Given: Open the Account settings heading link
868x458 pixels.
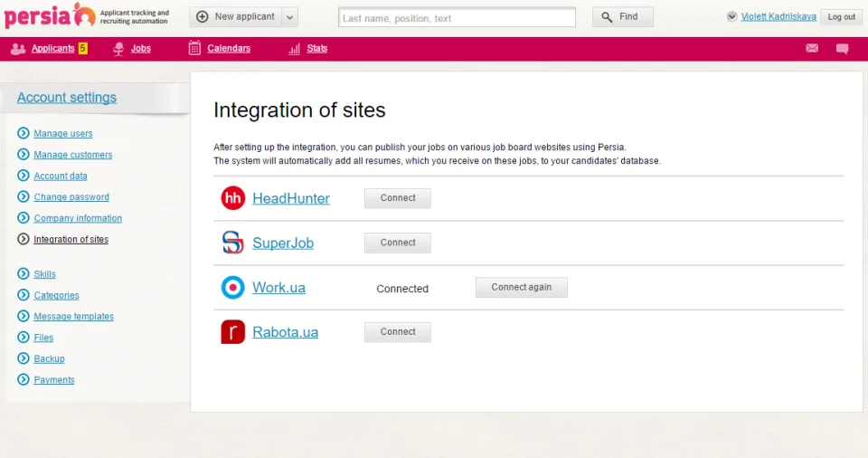Looking at the screenshot, I should tap(66, 98).
